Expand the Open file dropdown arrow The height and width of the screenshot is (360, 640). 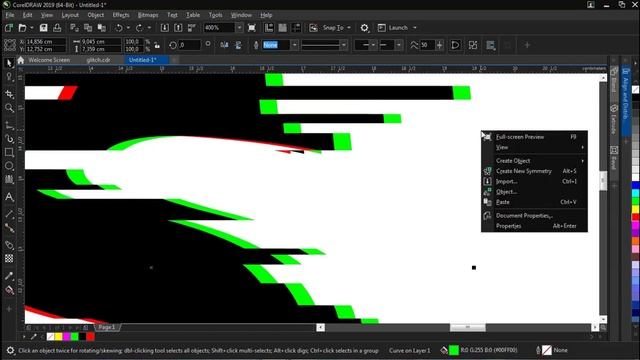32,28
